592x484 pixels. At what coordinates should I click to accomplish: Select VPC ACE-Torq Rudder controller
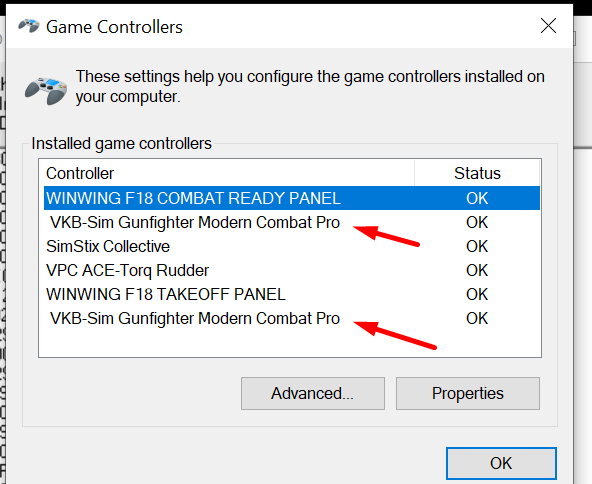[x=292, y=270]
